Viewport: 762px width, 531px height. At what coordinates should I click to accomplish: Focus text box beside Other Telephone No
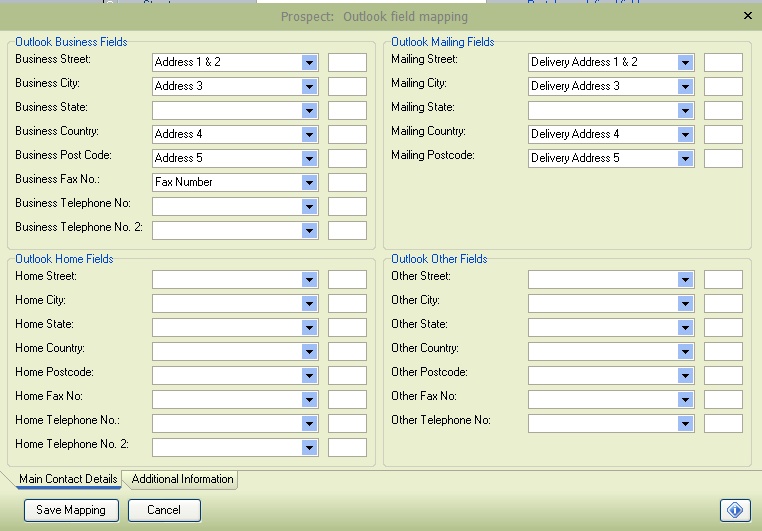[x=723, y=423]
